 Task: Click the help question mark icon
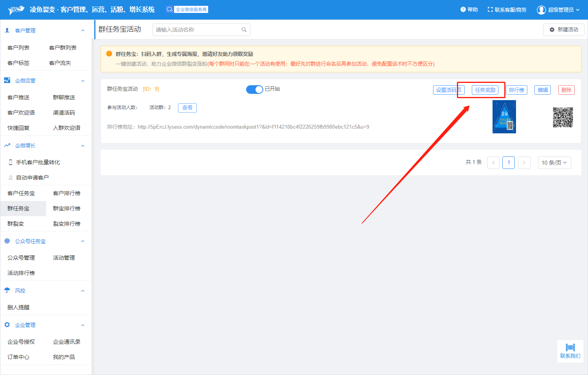[x=463, y=10]
